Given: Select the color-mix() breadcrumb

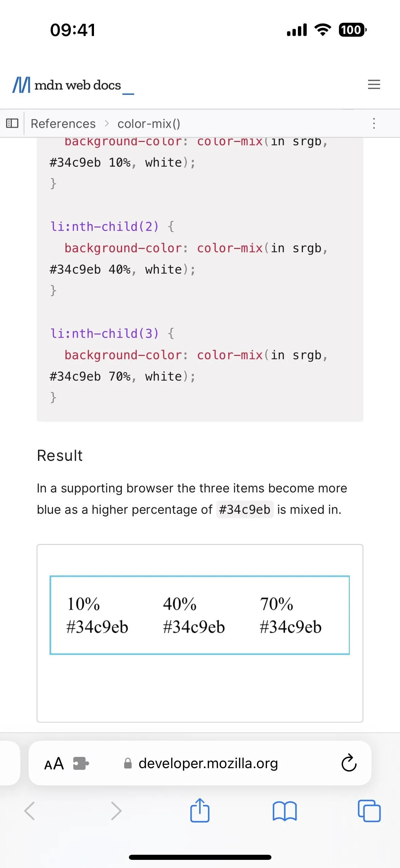Looking at the screenshot, I should [149, 124].
